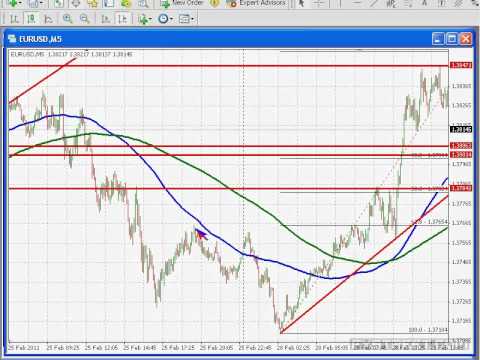This screenshot has height=360, width=480.
Task: Open the chart Templates dropdown
Action: (187, 19)
